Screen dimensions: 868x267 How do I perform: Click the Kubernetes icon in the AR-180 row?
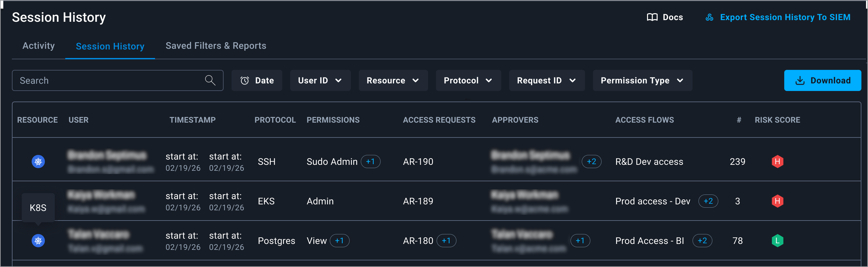click(38, 241)
